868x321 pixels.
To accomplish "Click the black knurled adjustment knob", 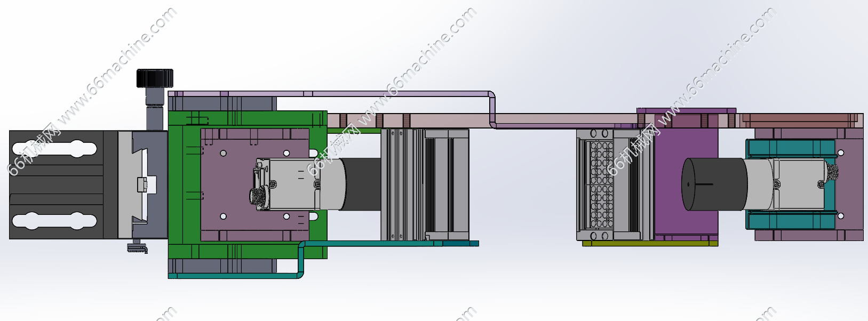I will click(x=155, y=78).
